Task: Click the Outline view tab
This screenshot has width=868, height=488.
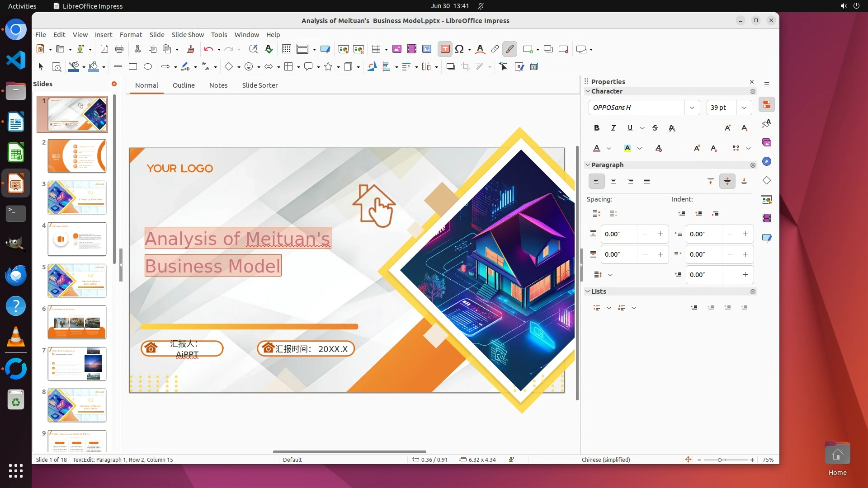Action: pyautogui.click(x=184, y=85)
